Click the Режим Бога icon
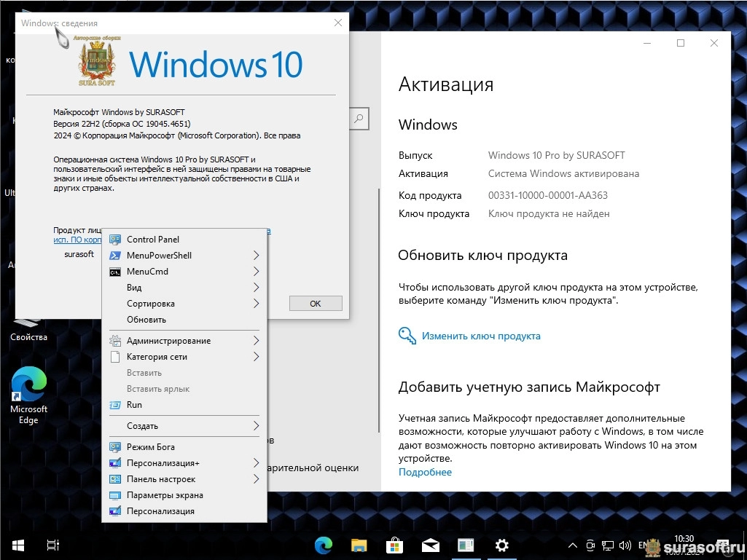The width and height of the screenshot is (747, 560). (115, 447)
